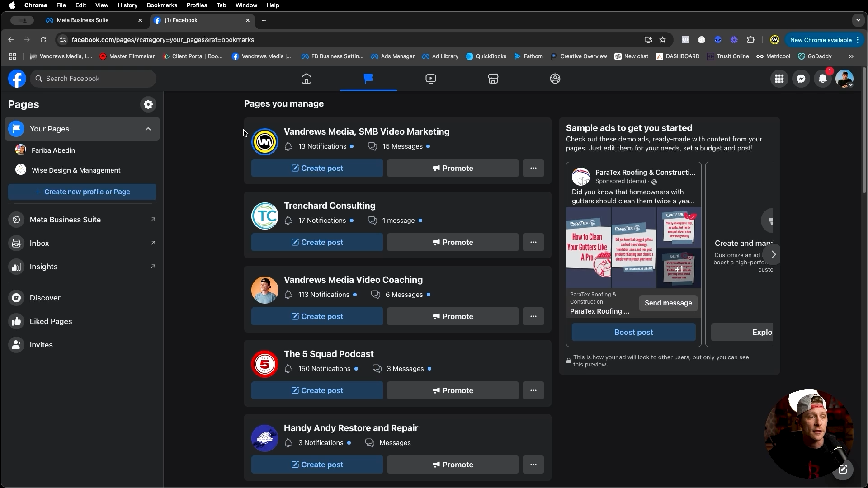Screen dimensions: 868x488
Task: Open the Ads Manager bookmark
Action: (392, 56)
